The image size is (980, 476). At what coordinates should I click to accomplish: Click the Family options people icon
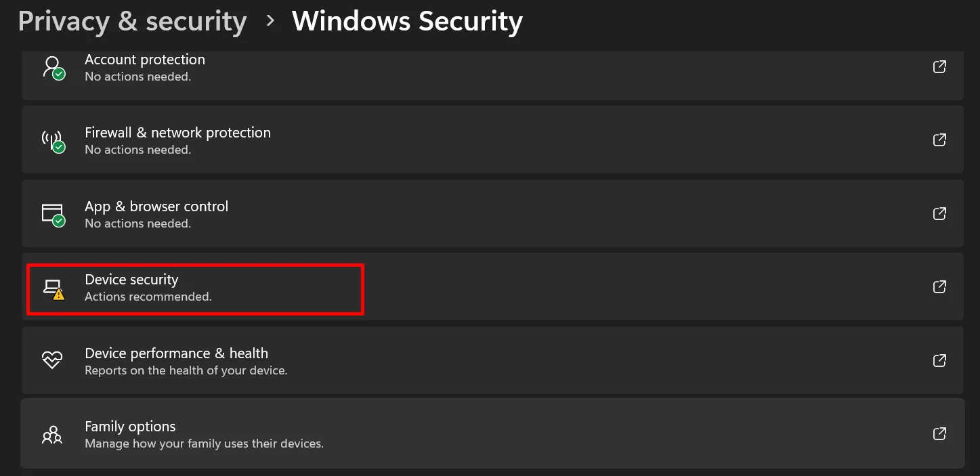click(x=52, y=434)
